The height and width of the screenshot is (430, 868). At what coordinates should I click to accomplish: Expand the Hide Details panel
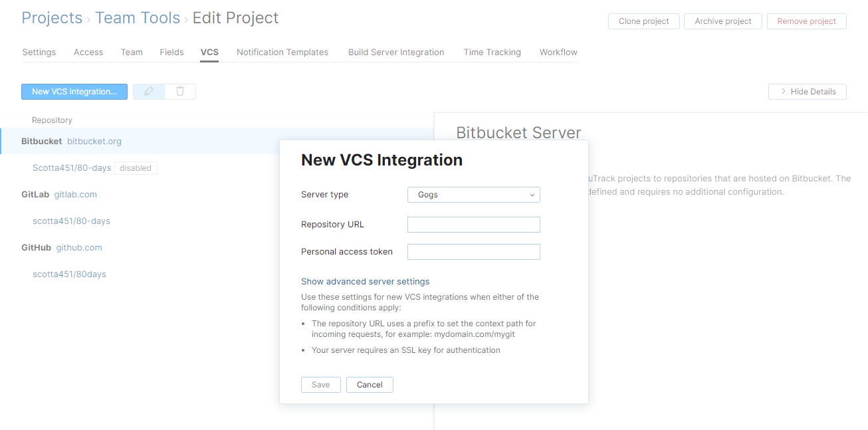[x=807, y=91]
